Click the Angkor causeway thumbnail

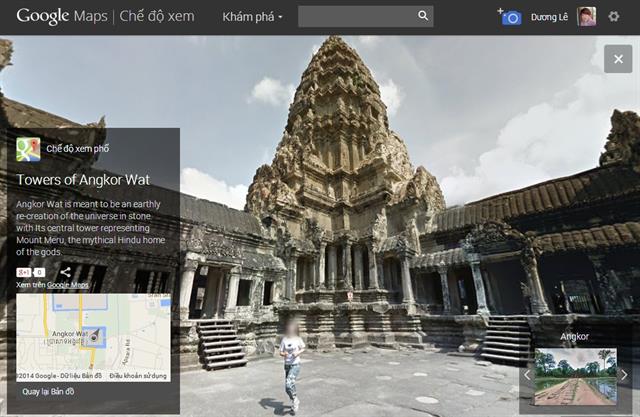575,376
